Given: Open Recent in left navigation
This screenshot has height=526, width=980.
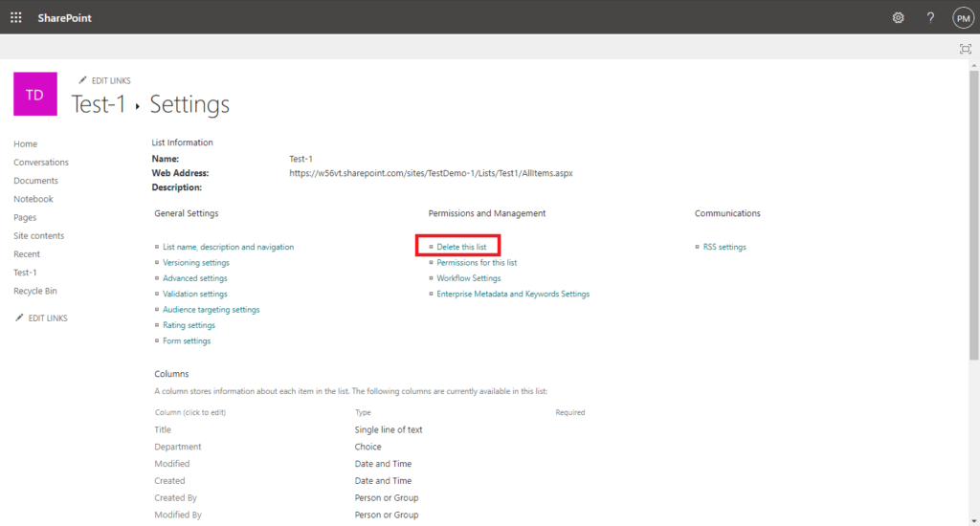Looking at the screenshot, I should [x=27, y=254].
